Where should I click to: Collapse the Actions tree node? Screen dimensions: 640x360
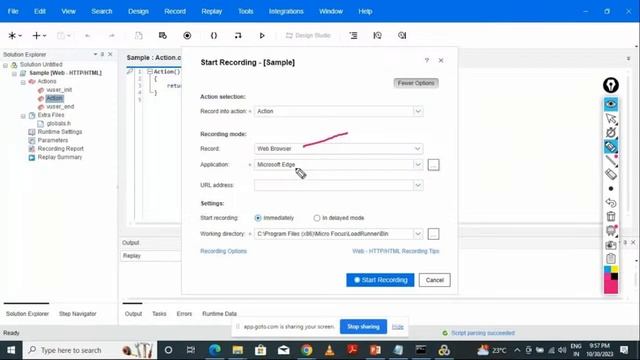click(23, 82)
